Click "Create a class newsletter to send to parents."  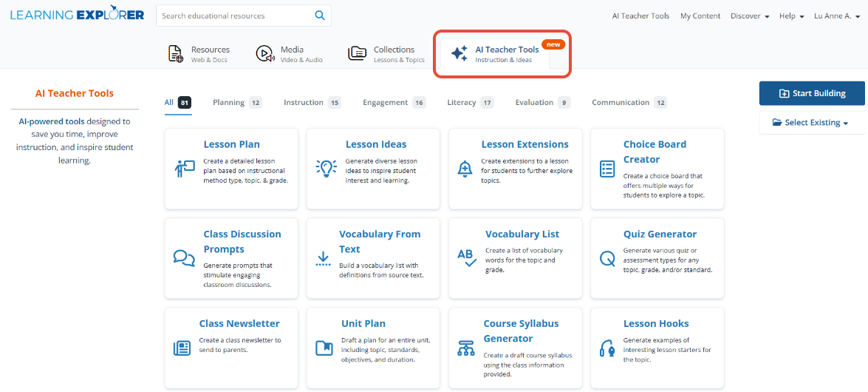239,345
